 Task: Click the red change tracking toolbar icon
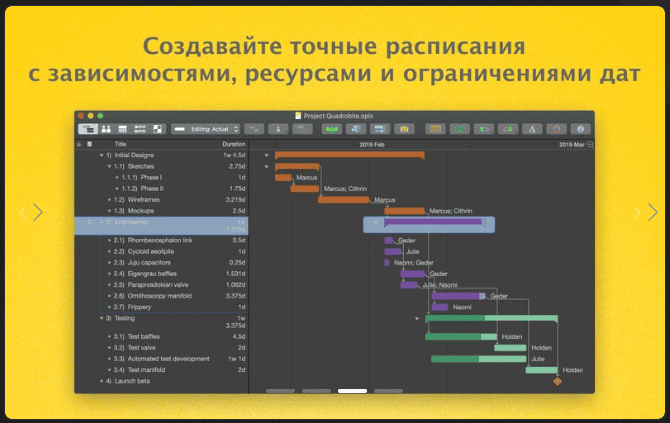point(556,129)
